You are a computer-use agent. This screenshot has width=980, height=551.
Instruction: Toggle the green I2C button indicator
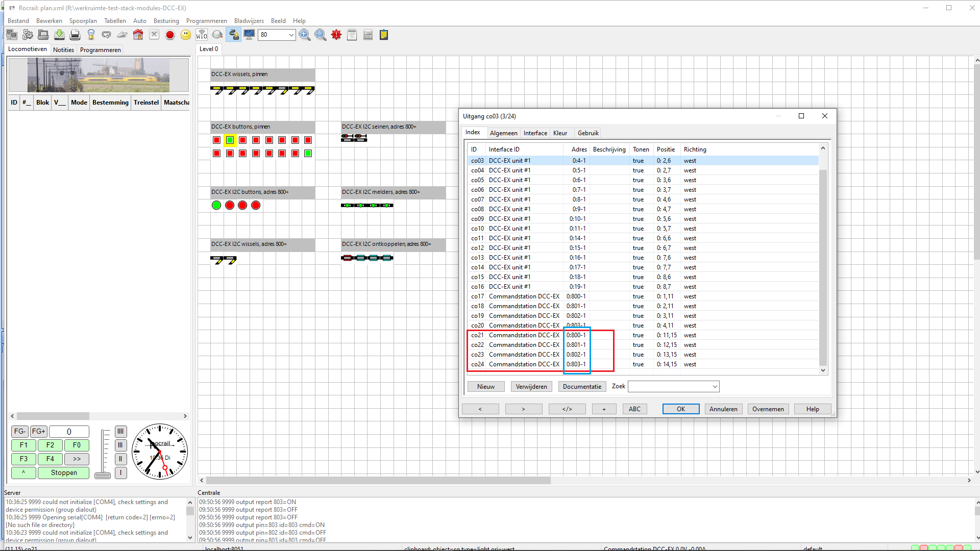(216, 205)
